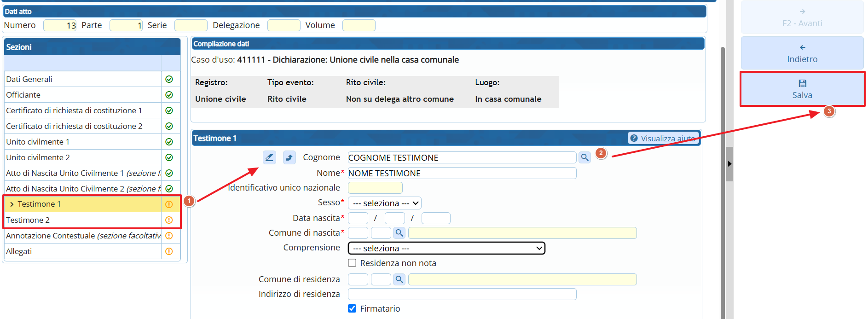Click the search magnifier next to Cognome field
Viewport: 868px width, 319px height.
584,157
